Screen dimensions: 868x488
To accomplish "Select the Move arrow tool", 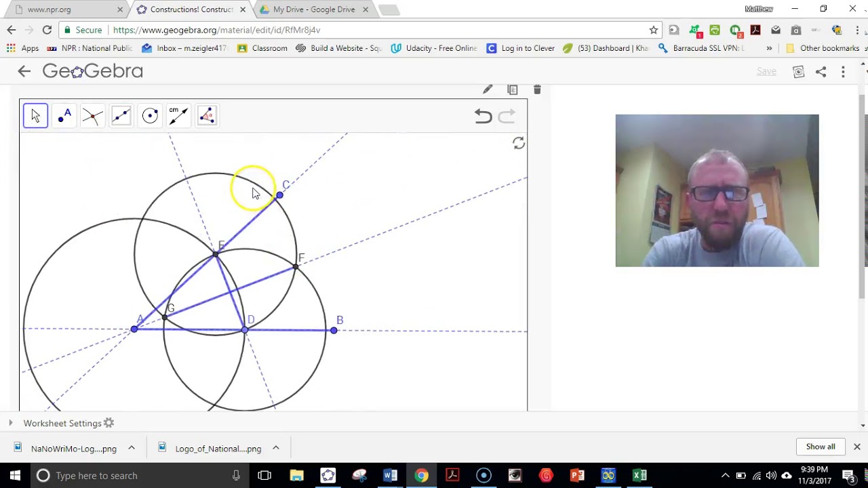I will click(35, 115).
